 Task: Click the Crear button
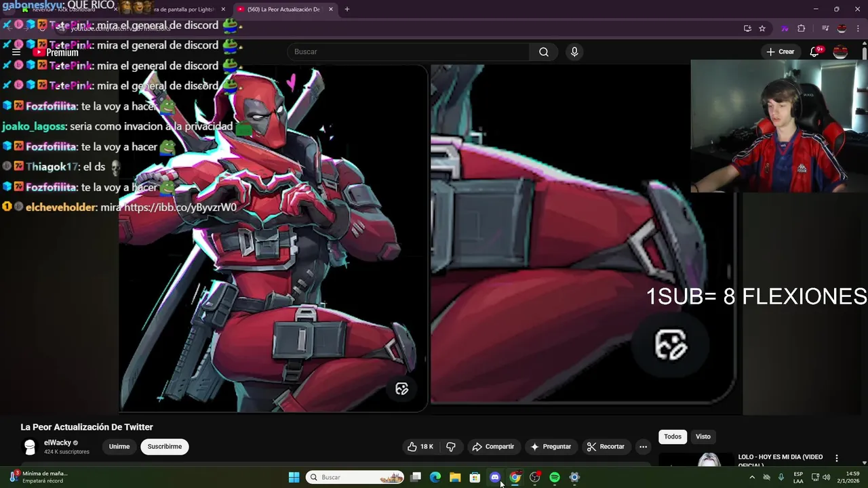[x=780, y=52]
